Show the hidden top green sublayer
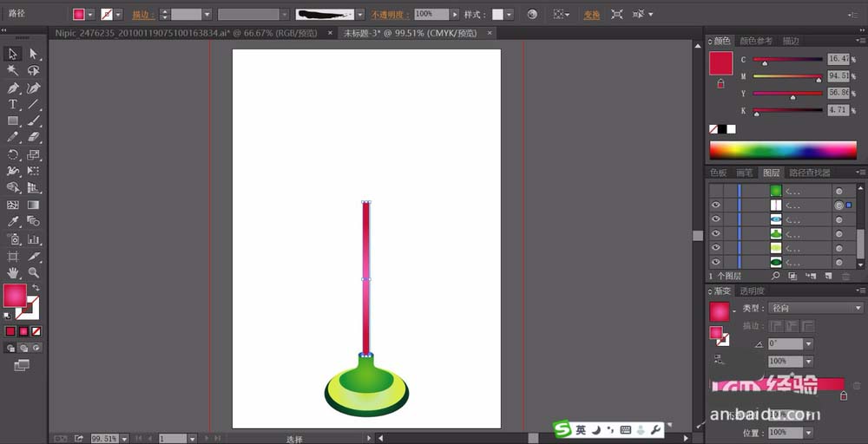Image resolution: width=868 pixels, height=444 pixels. (x=716, y=191)
